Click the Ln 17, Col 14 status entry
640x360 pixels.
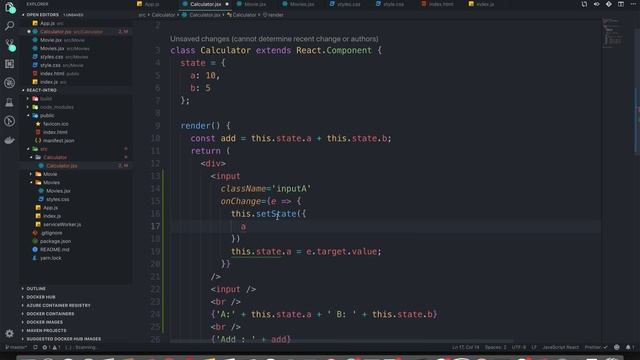click(x=465, y=347)
